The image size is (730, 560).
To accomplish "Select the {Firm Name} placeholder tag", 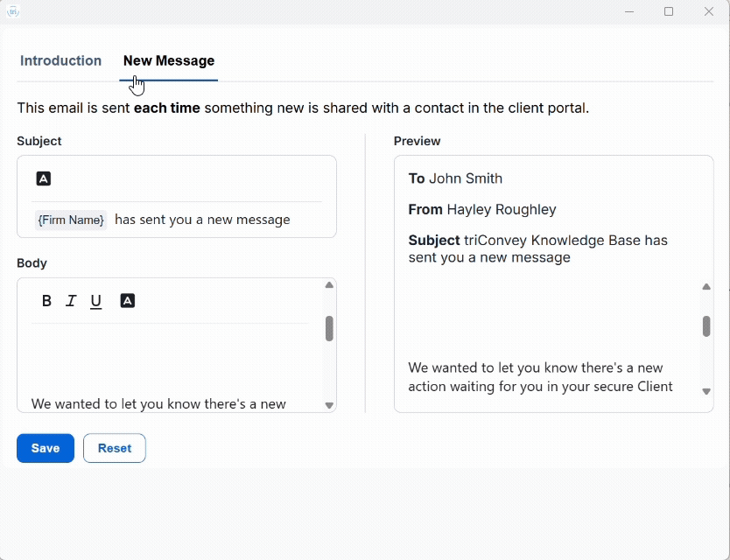I will 71,220.
